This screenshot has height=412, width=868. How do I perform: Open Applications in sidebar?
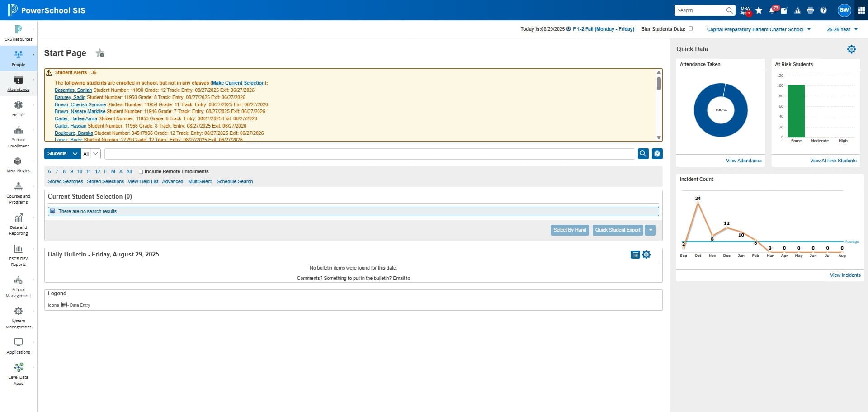(19, 346)
